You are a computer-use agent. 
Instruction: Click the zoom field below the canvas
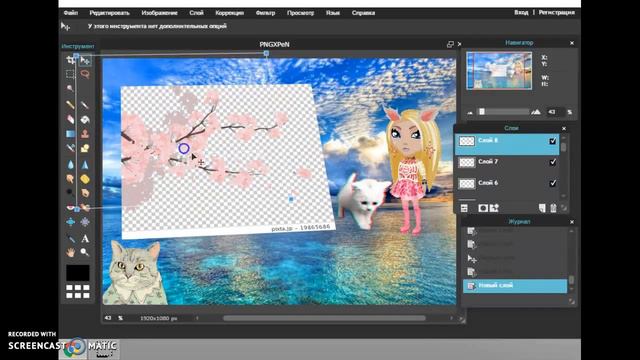109,318
